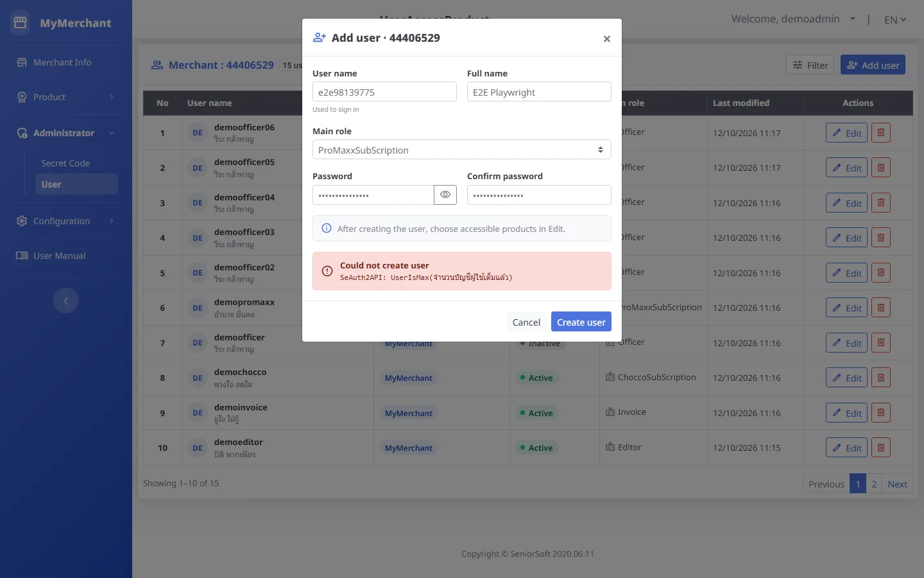924x578 pixels.
Task: Delete user demoofficer05 with trash icon
Action: pyautogui.click(x=881, y=168)
